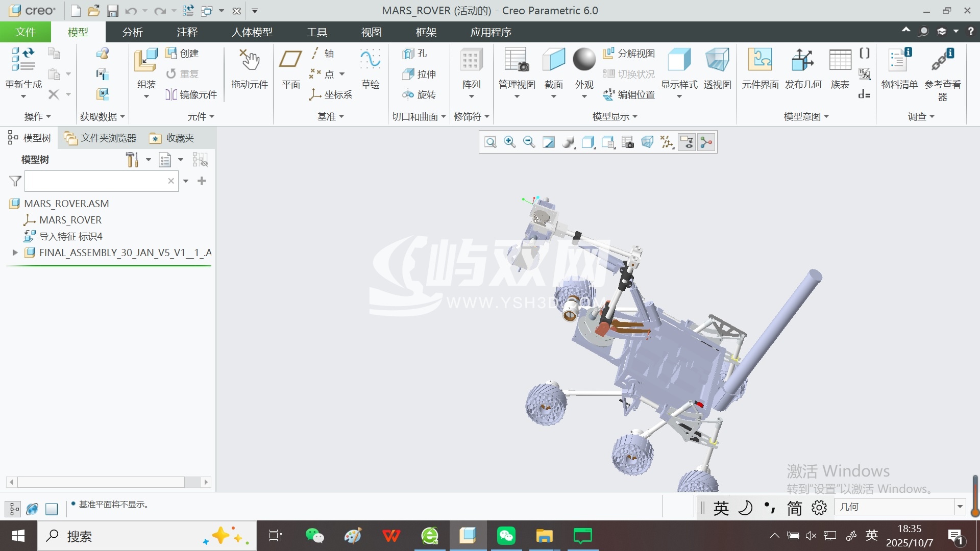The image size is (980, 551).
Task: Expand the Model Intent (模型意图) group
Action: [x=806, y=117]
